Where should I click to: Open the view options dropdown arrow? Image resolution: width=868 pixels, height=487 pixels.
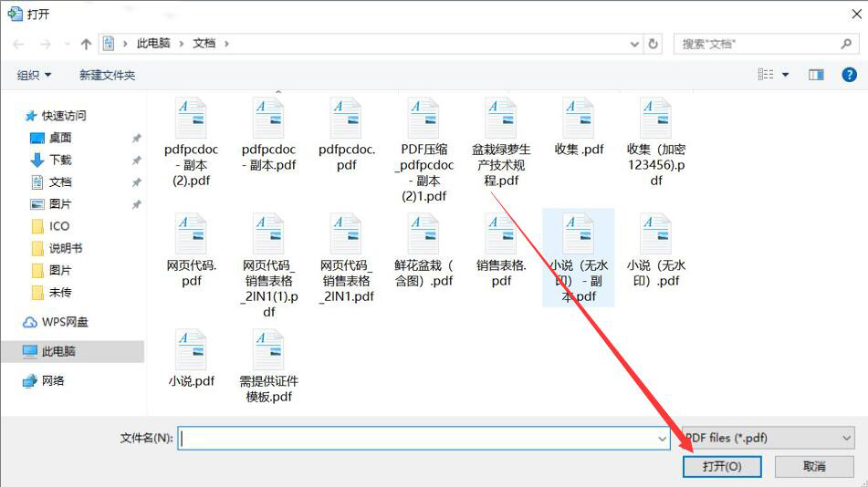pyautogui.click(x=785, y=75)
